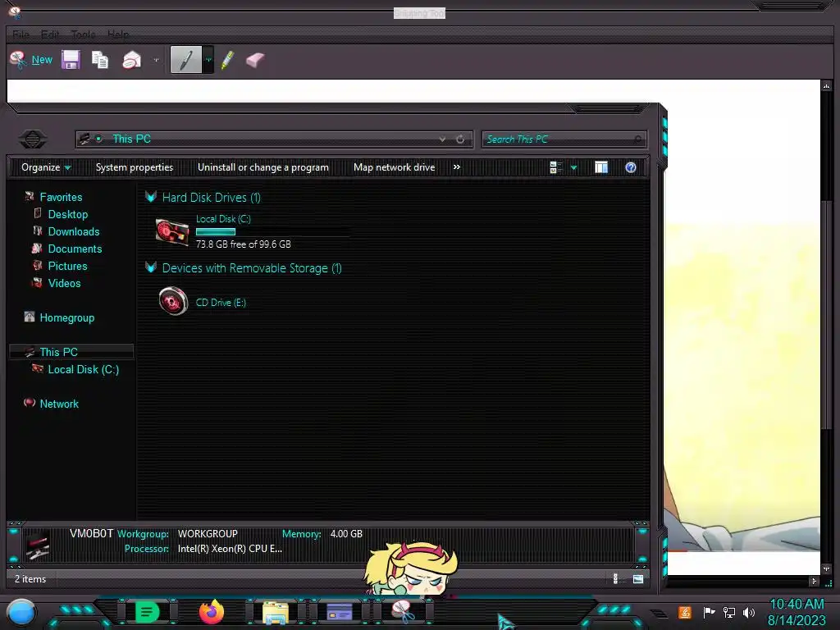This screenshot has height=630, width=840.
Task: Click the New snip scissors icon
Action: (18, 59)
